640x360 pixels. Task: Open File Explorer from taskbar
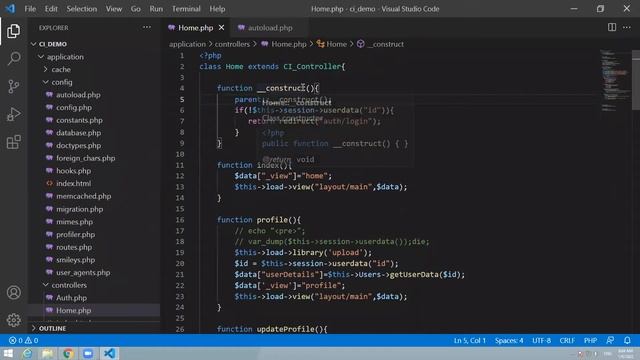point(47,353)
